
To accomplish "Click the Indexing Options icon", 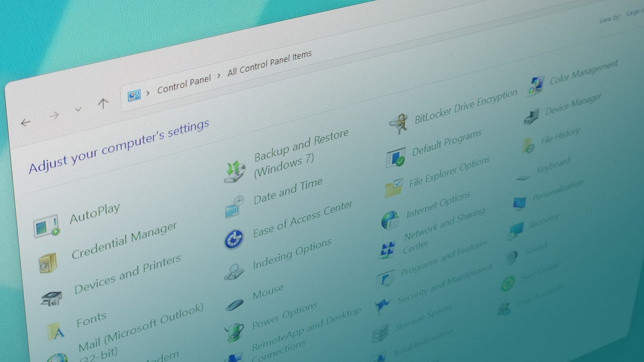I will pos(234,271).
